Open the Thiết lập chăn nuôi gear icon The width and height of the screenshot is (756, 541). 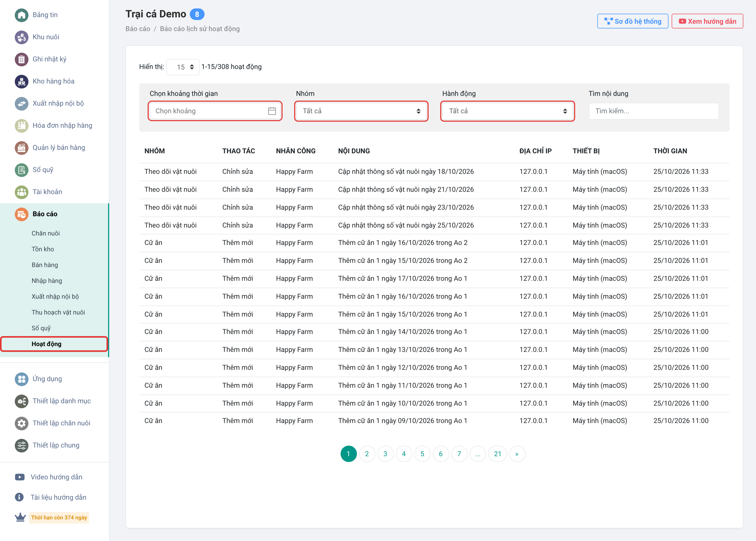[21, 424]
